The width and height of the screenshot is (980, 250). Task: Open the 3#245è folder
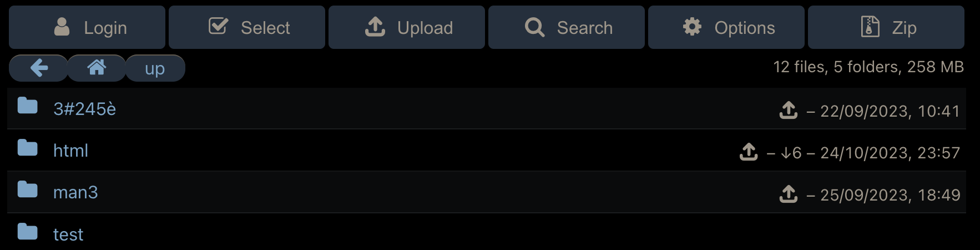[84, 109]
